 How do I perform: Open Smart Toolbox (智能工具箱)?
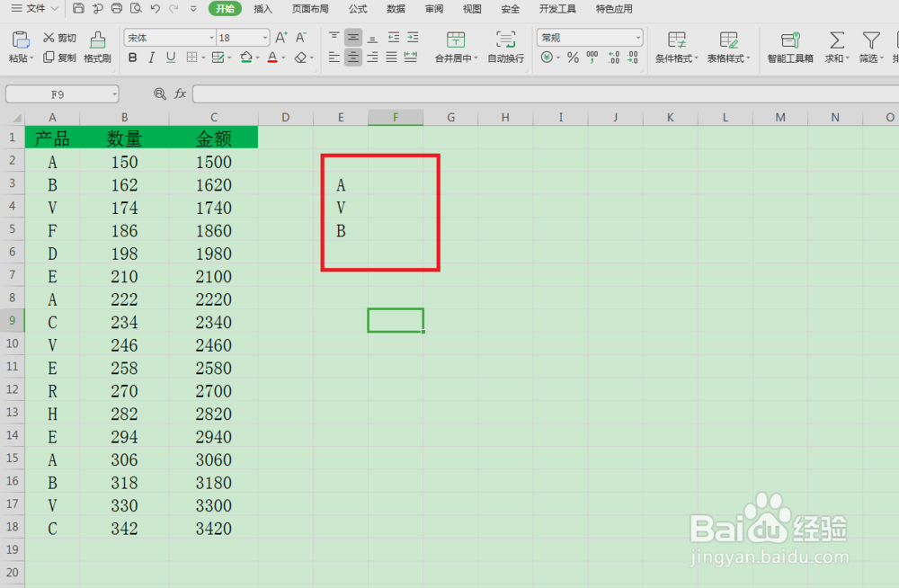pos(790,47)
